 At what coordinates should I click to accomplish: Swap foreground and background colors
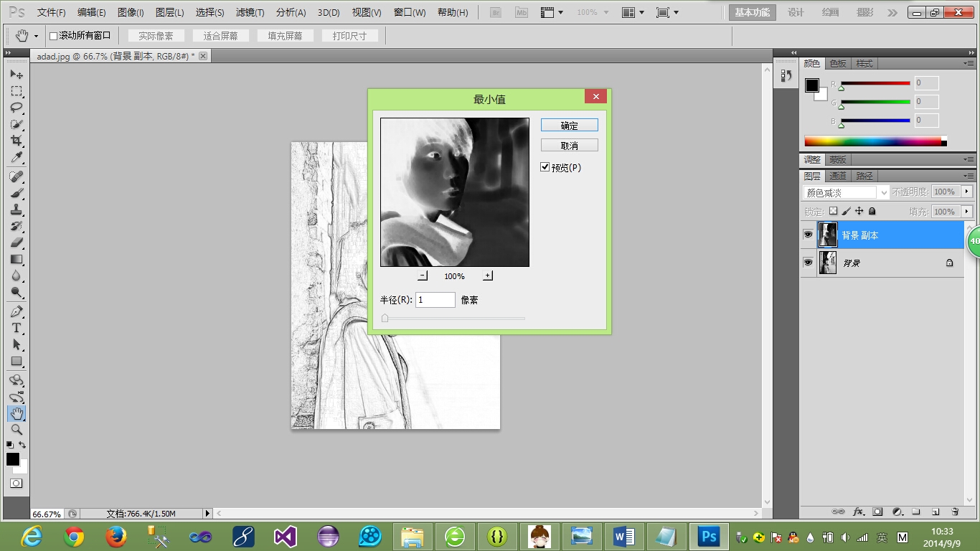[22, 445]
